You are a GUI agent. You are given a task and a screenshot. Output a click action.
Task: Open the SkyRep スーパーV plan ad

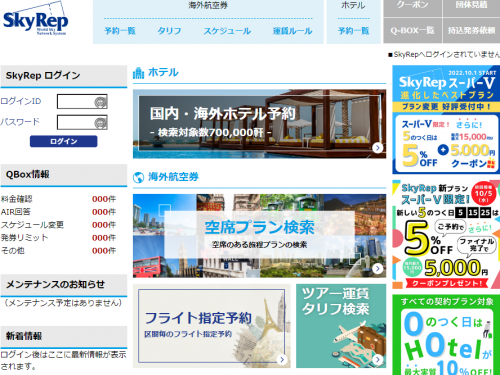pos(446,120)
